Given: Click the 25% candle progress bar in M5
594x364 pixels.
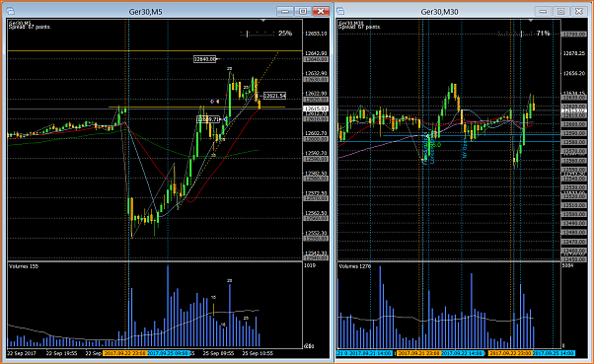Looking at the screenshot, I should click(x=258, y=34).
